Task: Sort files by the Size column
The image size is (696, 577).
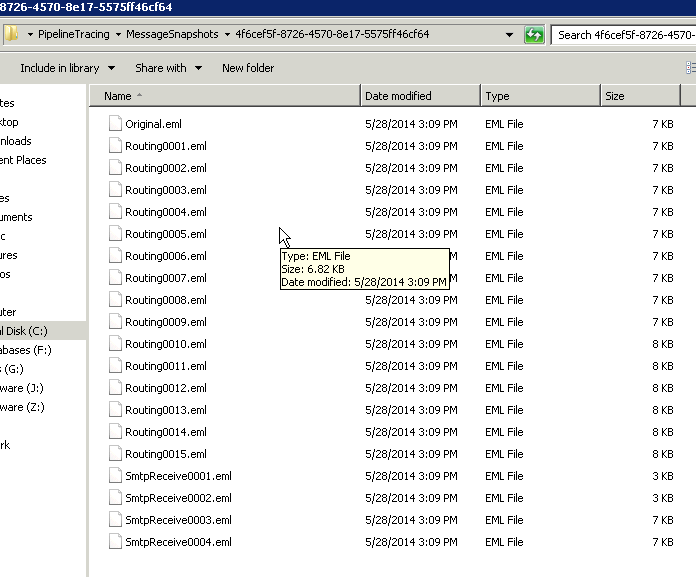Action: click(640, 96)
